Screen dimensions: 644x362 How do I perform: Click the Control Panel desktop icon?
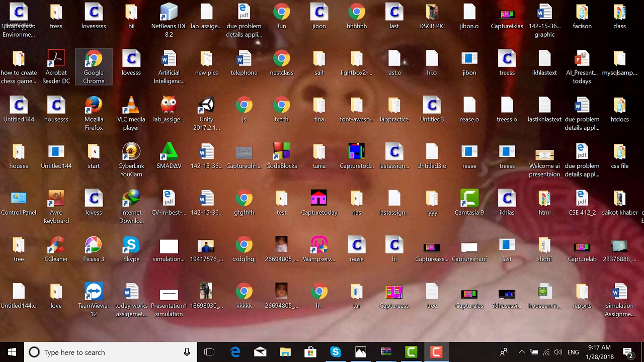pyautogui.click(x=19, y=203)
